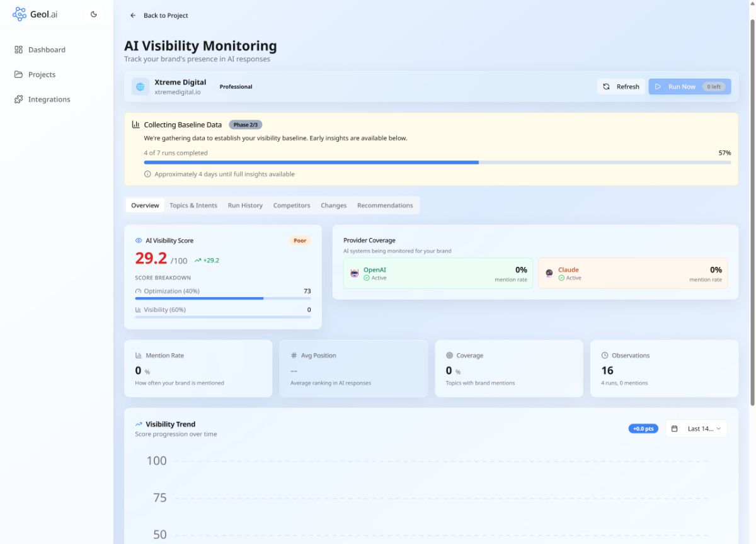Open the Recommendations tab
Image resolution: width=756 pixels, height=544 pixels.
coord(385,206)
